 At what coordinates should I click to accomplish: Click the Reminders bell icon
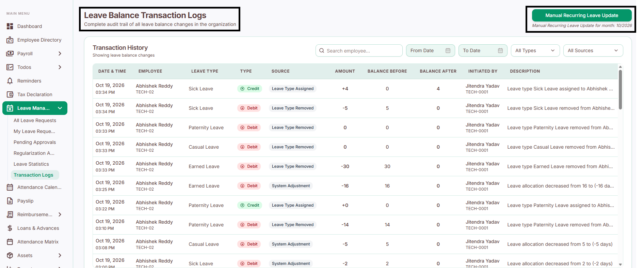coord(10,81)
